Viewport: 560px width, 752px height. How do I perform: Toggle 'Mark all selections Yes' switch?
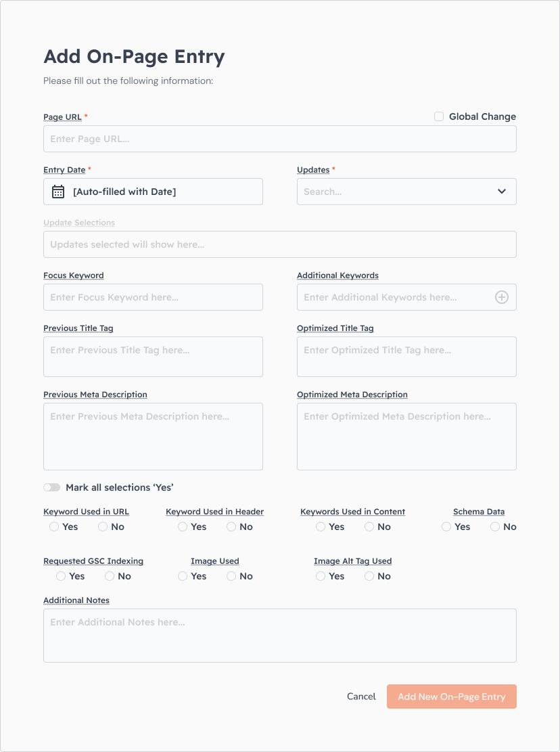coord(51,487)
